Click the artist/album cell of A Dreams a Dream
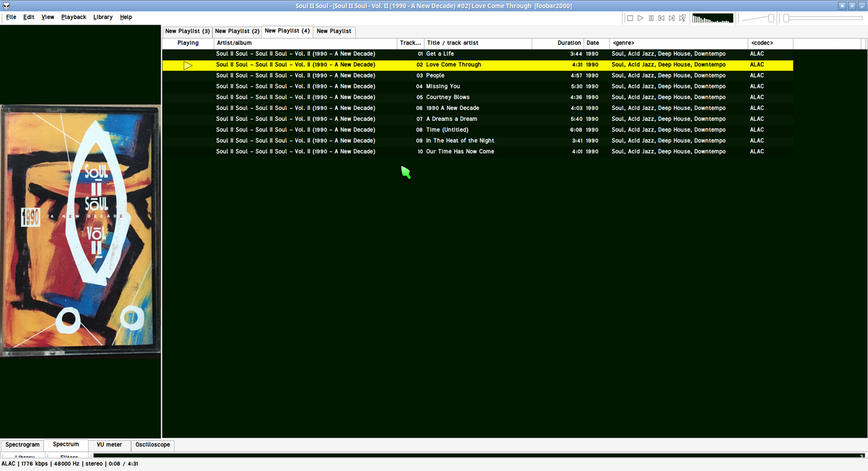Screen dimensions: 868x471 pyautogui.click(x=296, y=119)
